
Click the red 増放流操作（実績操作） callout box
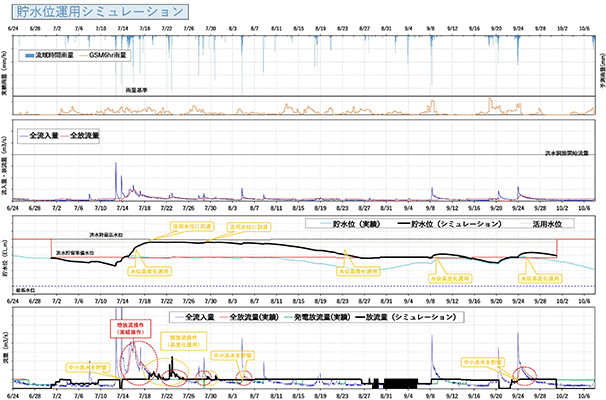click(130, 329)
